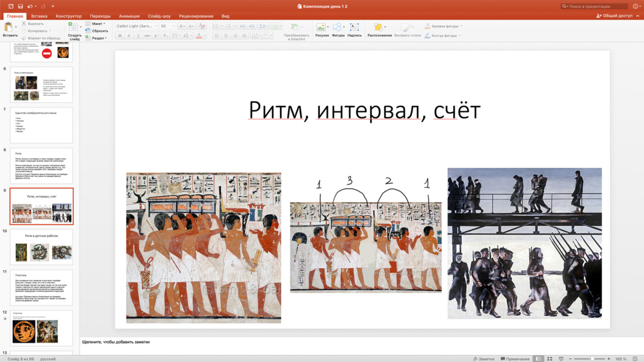Click the search in presentation field
This screenshot has width=644, height=362.
click(594, 6)
